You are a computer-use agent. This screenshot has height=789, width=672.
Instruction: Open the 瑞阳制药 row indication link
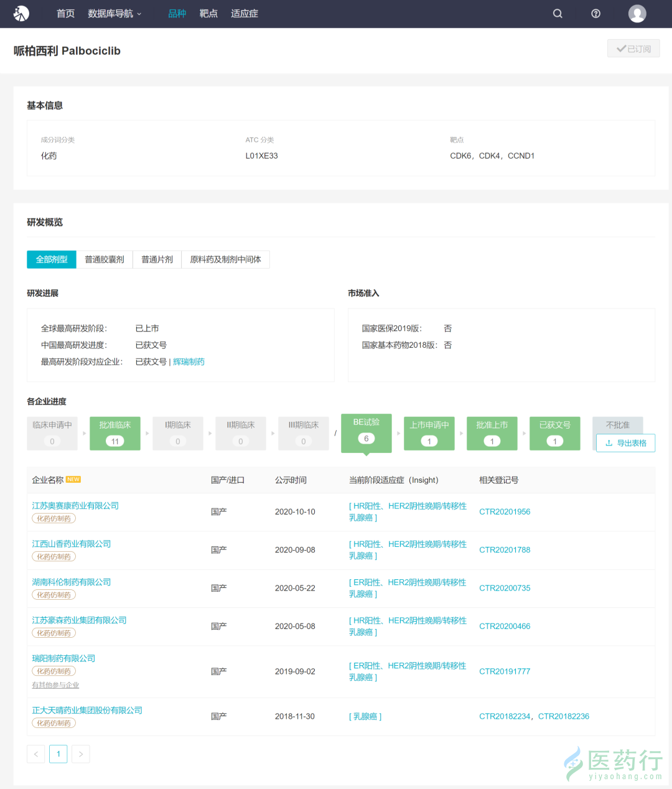(408, 671)
